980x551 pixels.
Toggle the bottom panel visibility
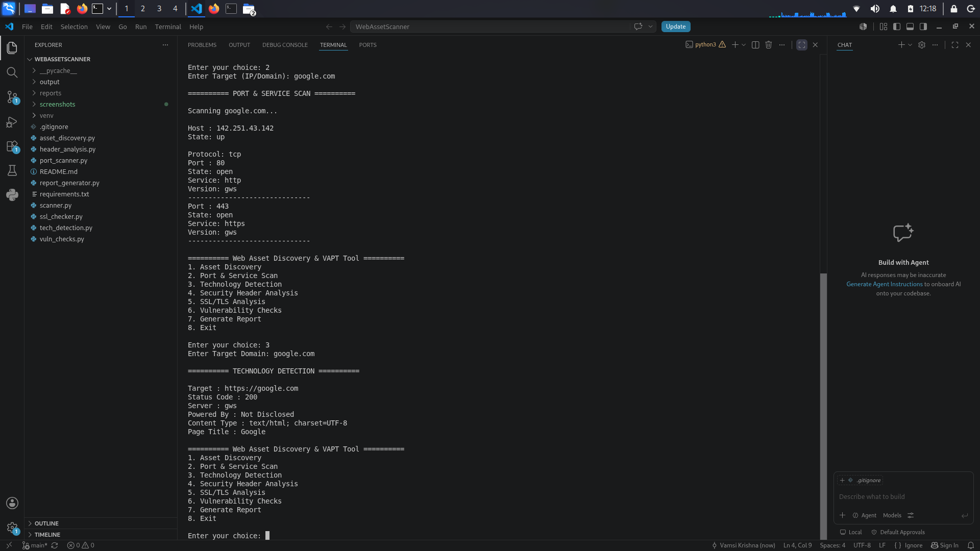pyautogui.click(x=910, y=27)
